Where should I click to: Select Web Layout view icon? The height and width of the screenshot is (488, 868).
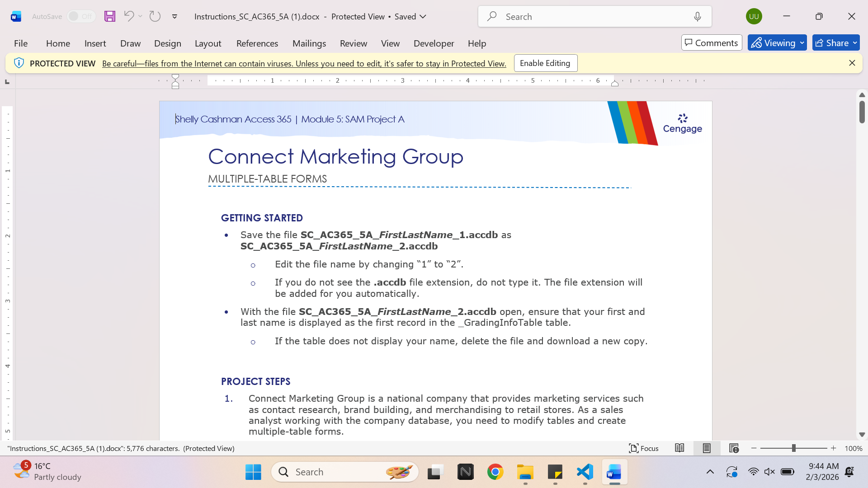[734, 448]
